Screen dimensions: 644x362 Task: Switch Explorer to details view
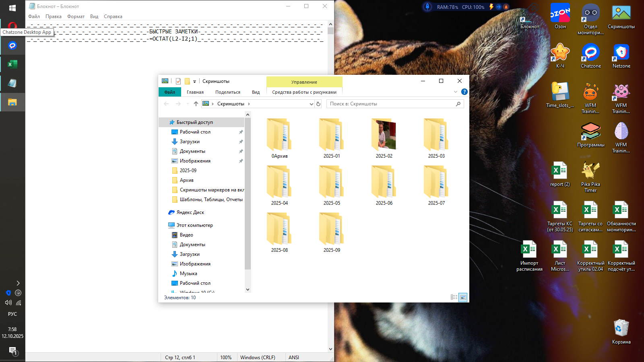[454, 297]
